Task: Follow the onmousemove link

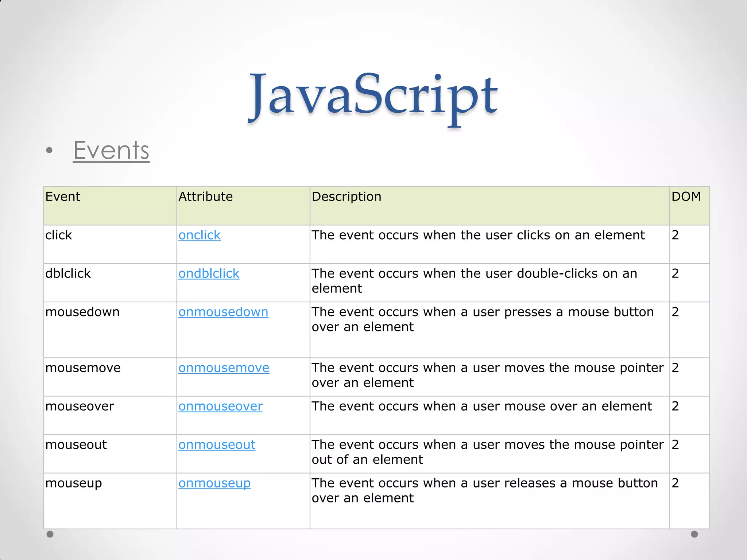Action: [224, 368]
